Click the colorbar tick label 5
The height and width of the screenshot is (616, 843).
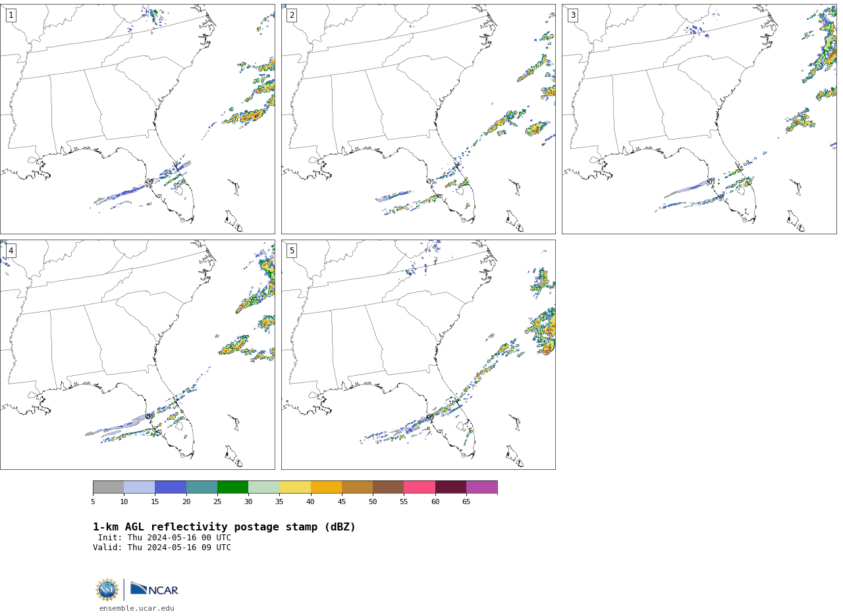[x=93, y=502]
